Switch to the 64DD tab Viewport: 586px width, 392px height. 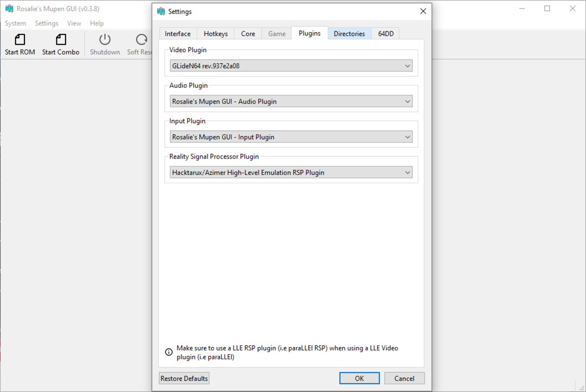(386, 34)
